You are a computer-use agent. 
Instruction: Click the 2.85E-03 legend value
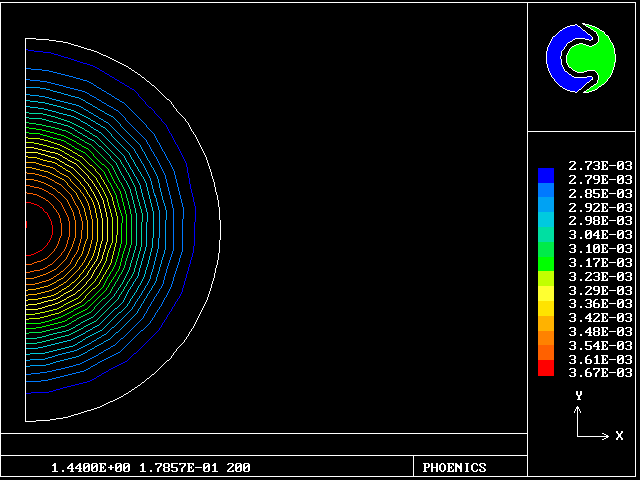click(600, 193)
